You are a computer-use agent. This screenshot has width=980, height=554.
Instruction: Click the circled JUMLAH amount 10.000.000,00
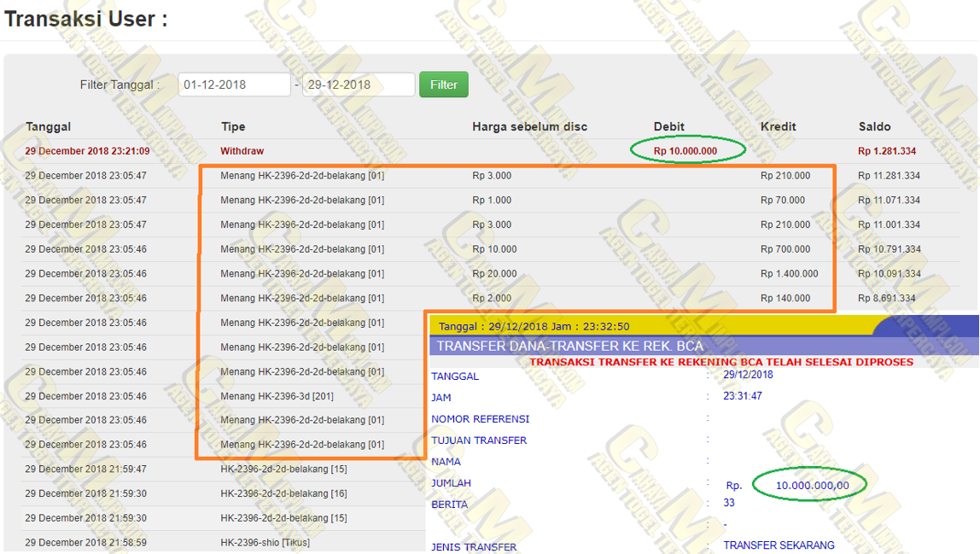[x=811, y=485]
